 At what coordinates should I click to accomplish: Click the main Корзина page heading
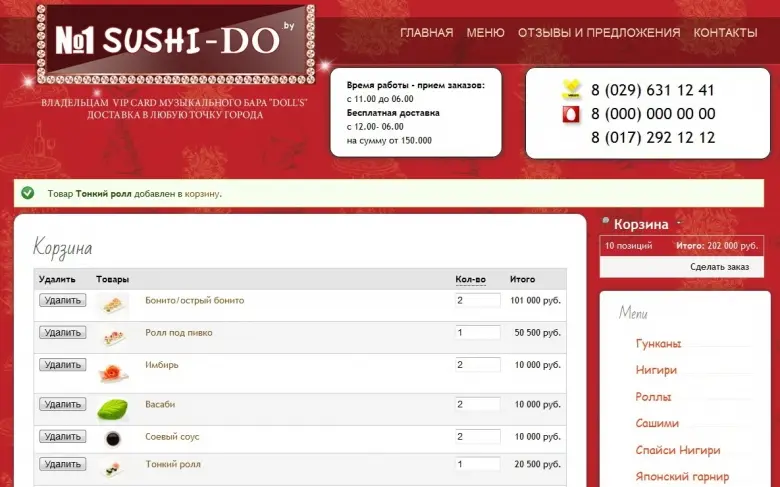point(63,247)
